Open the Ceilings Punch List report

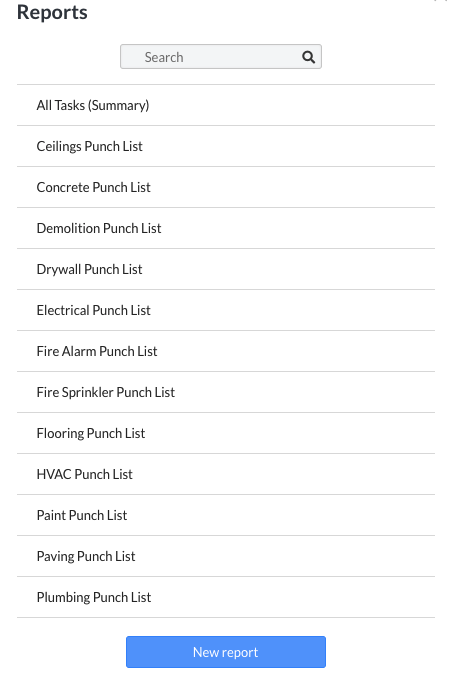coord(226,146)
